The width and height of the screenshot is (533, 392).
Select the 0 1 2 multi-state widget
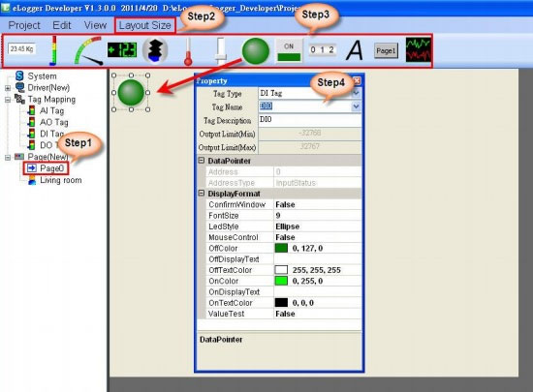322,50
